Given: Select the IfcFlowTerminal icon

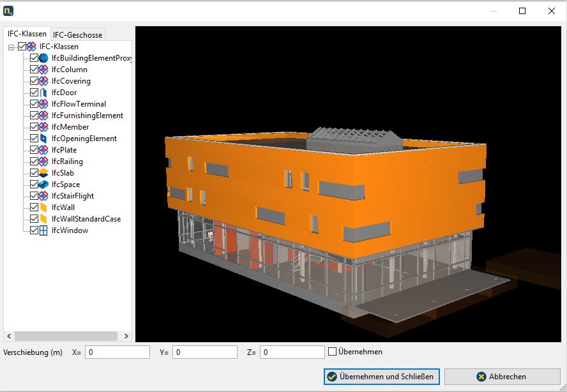Looking at the screenshot, I should 43,104.
